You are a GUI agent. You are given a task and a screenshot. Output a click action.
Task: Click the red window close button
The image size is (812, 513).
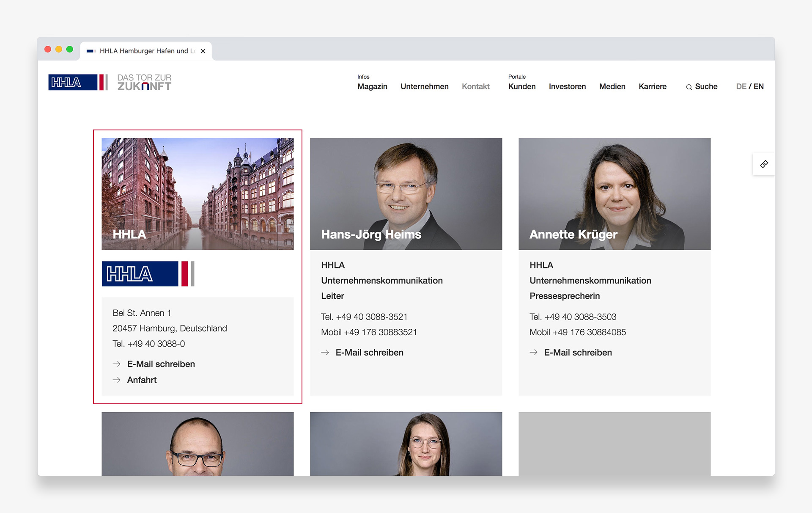tap(48, 49)
